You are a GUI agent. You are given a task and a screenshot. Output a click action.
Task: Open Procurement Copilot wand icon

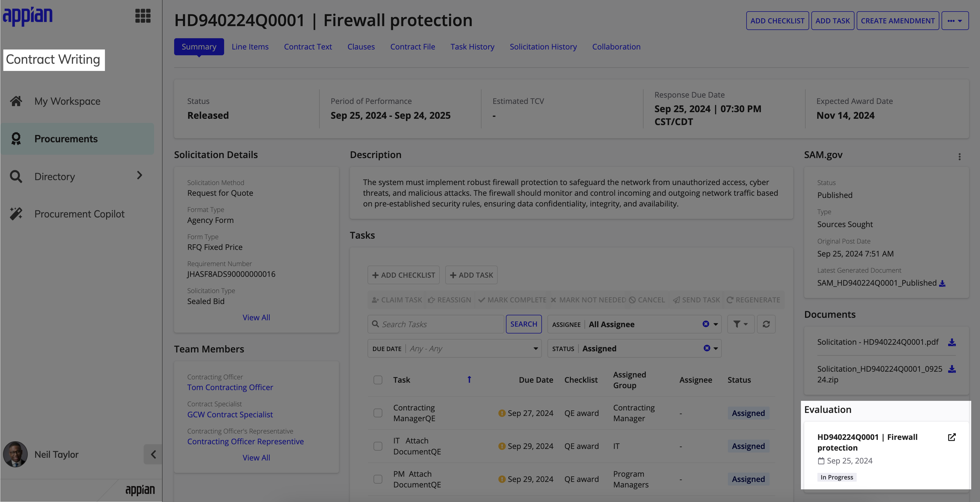pyautogui.click(x=16, y=214)
